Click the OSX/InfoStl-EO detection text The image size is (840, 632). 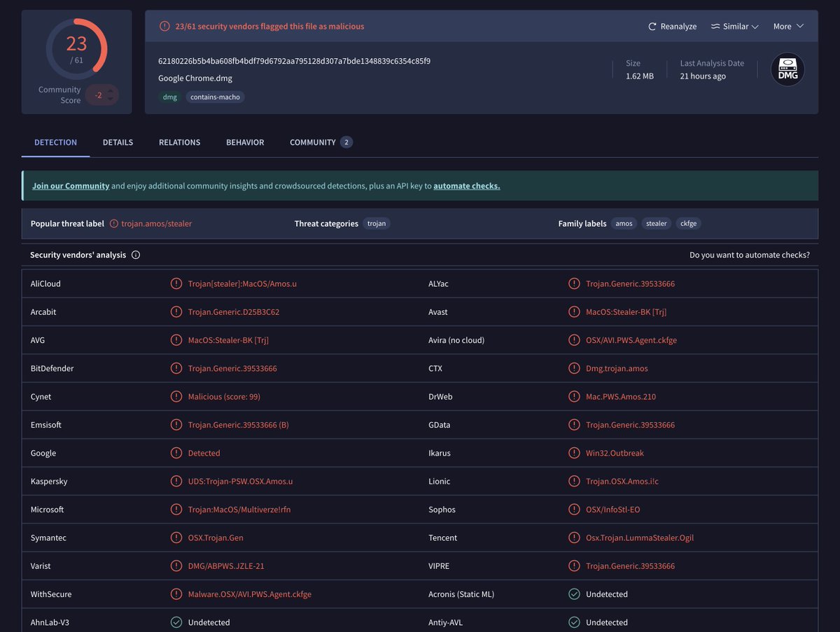612,510
